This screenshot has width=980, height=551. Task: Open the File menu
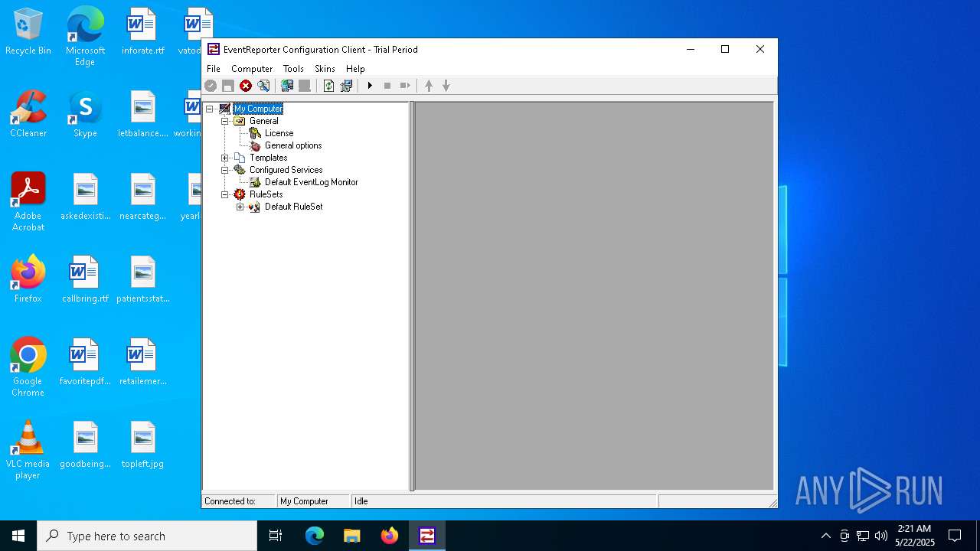pyautogui.click(x=214, y=69)
